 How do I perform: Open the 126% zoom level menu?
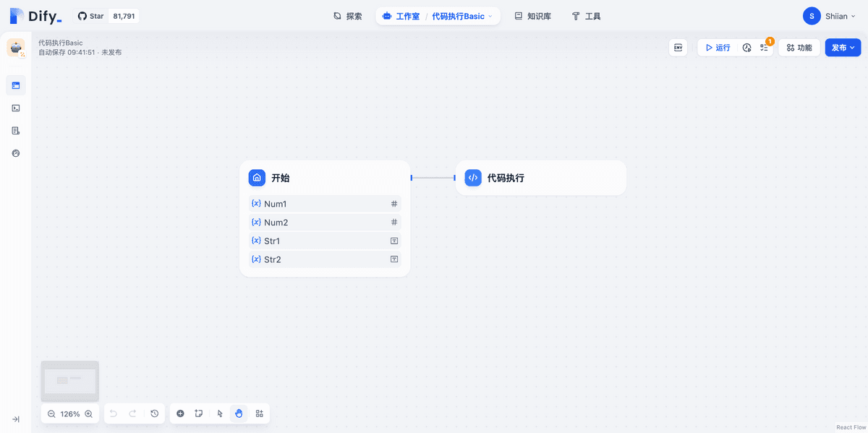[70, 414]
